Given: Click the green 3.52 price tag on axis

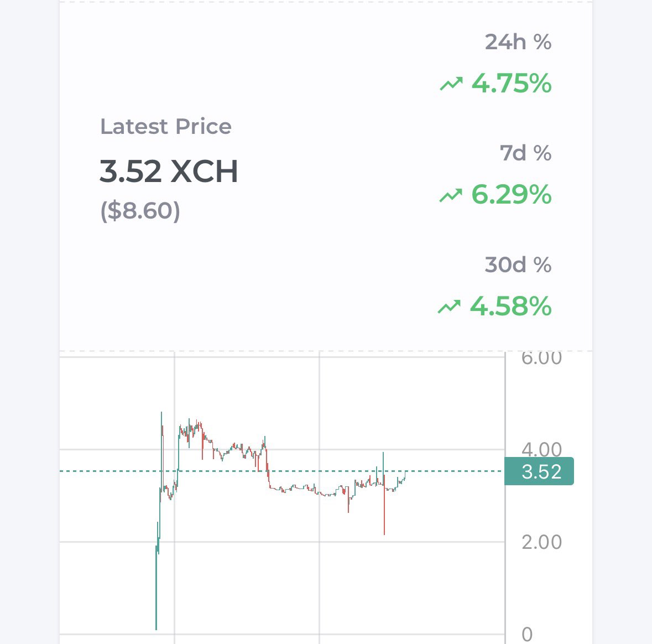Looking at the screenshot, I should tap(540, 471).
